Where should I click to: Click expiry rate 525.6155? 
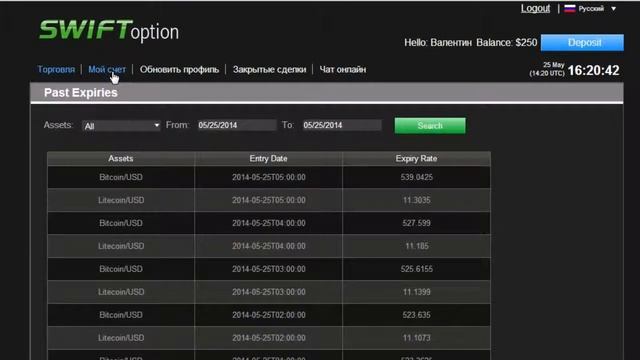(x=416, y=269)
